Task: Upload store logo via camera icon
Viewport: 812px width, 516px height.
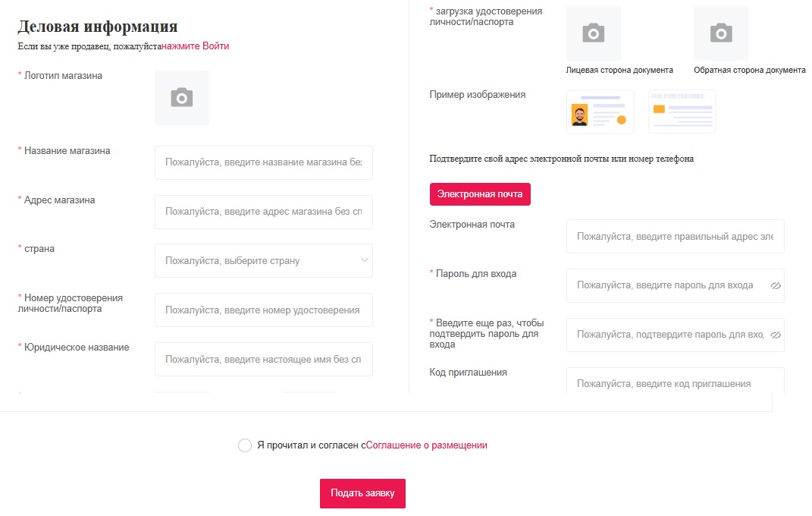Action: [x=182, y=98]
